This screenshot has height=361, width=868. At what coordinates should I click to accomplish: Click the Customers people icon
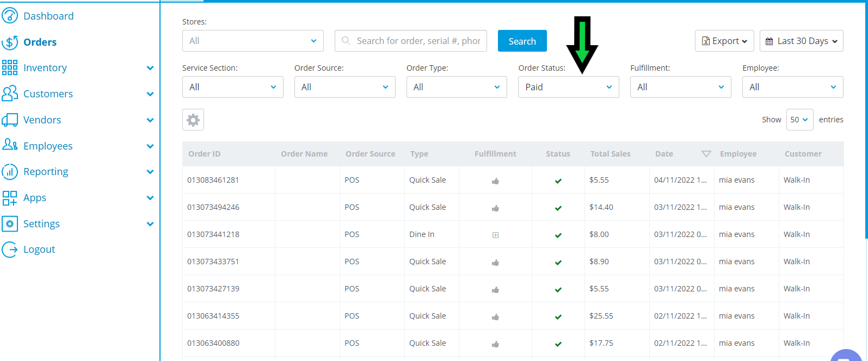(x=10, y=94)
